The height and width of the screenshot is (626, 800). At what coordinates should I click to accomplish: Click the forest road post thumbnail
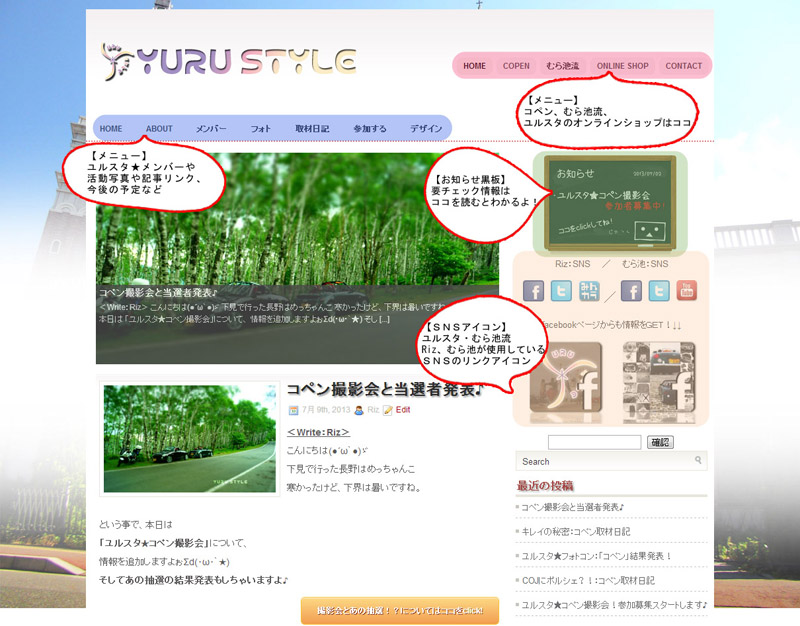(x=189, y=437)
